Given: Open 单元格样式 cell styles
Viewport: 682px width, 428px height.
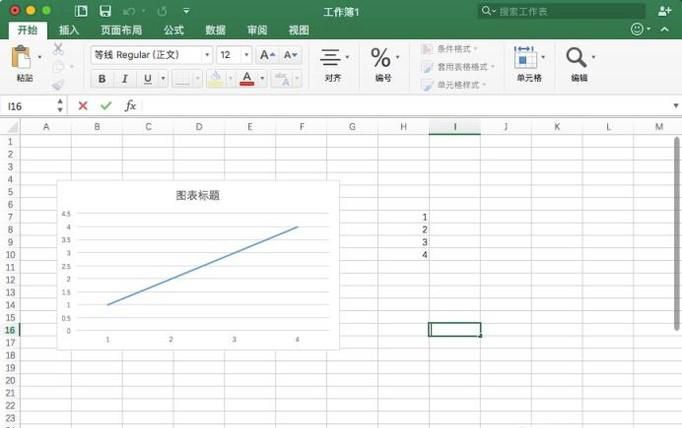Looking at the screenshot, I should pos(454,85).
